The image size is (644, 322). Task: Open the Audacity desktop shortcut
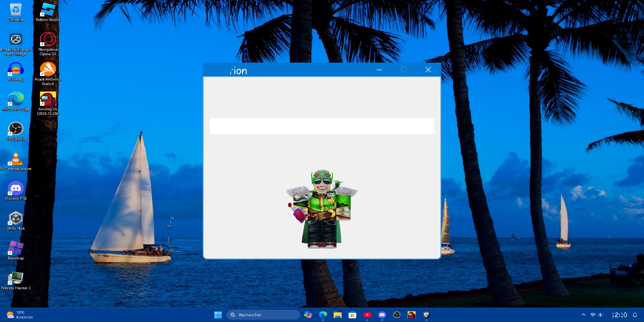click(x=16, y=72)
